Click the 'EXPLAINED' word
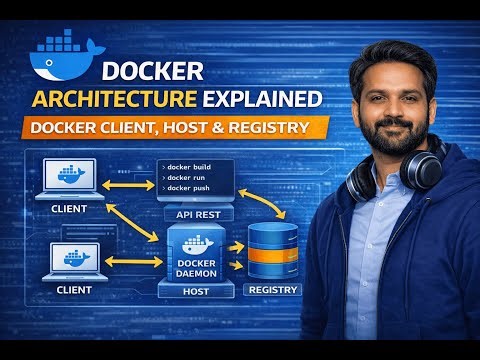The width and height of the screenshot is (480, 360). [x=263, y=99]
